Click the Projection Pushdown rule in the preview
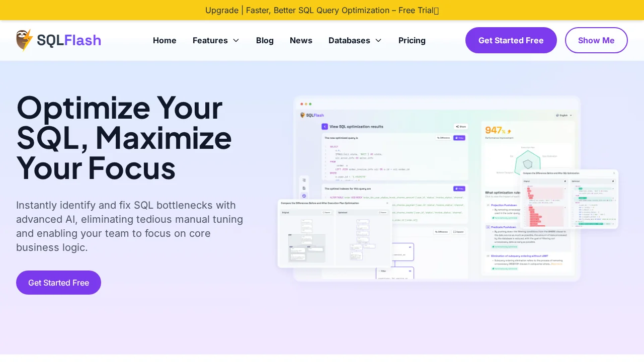 pyautogui.click(x=505, y=205)
